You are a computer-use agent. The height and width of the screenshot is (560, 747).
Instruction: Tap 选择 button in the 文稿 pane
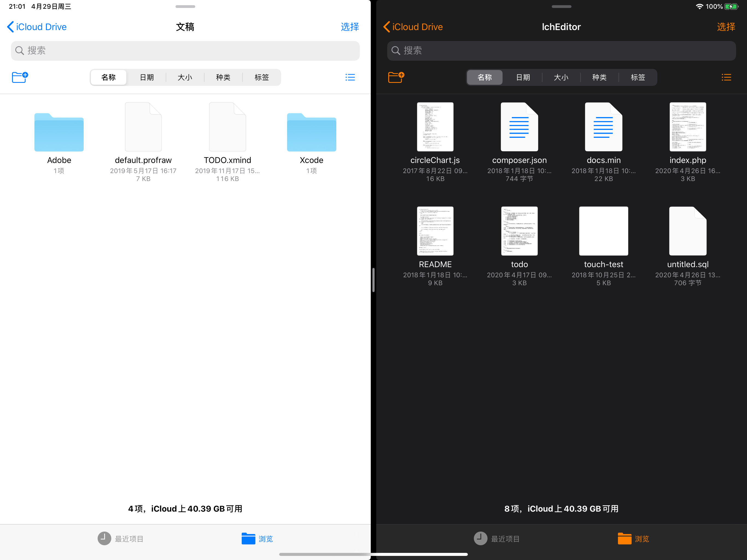349,27
